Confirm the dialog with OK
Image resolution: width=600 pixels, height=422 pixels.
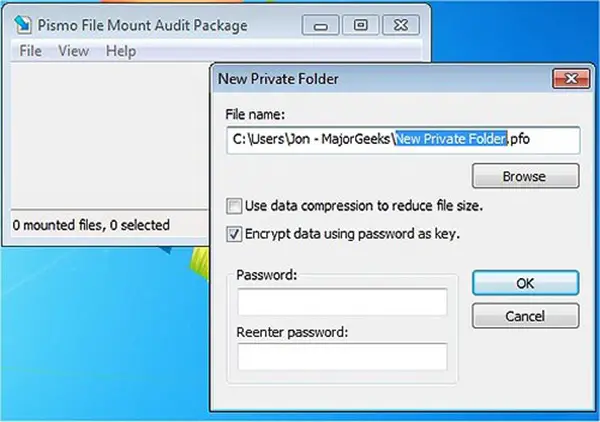(x=525, y=283)
